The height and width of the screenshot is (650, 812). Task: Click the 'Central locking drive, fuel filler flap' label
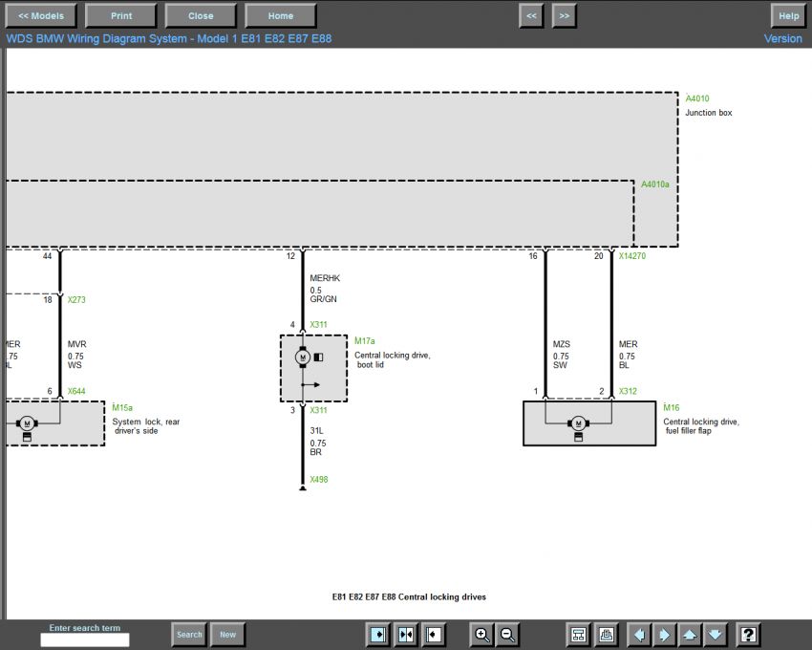701,426
